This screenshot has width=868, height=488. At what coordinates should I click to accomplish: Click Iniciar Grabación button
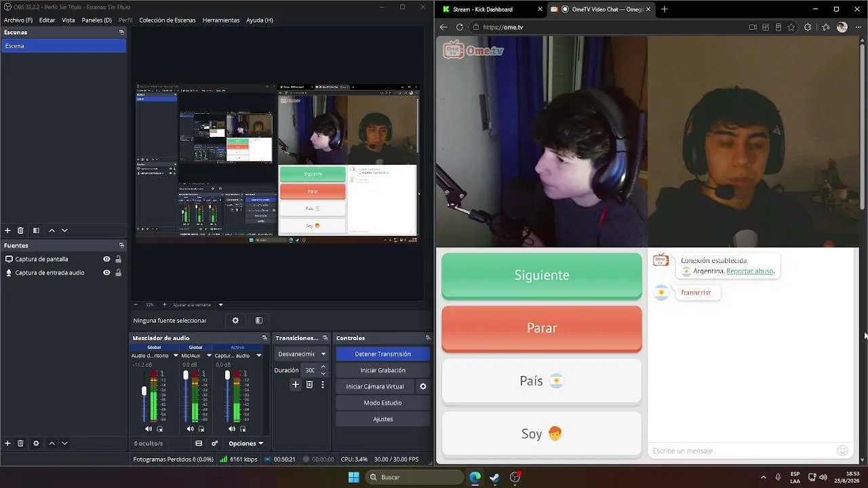tap(382, 370)
